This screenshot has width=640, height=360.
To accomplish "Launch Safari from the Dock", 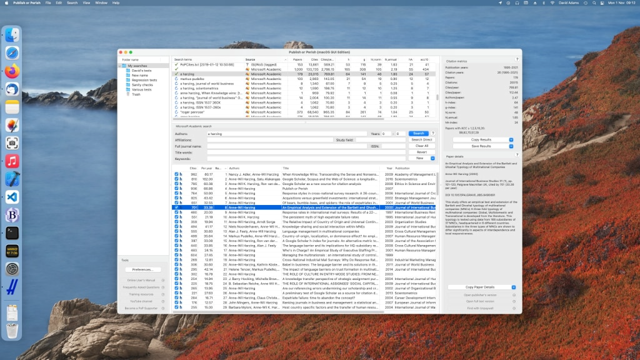I will click(x=12, y=53).
